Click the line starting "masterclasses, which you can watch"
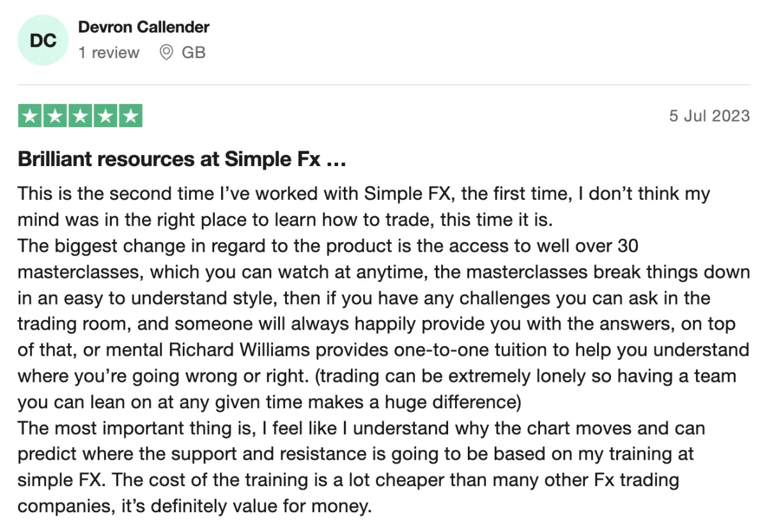Viewport: 767px width, 532px height. click(x=383, y=271)
